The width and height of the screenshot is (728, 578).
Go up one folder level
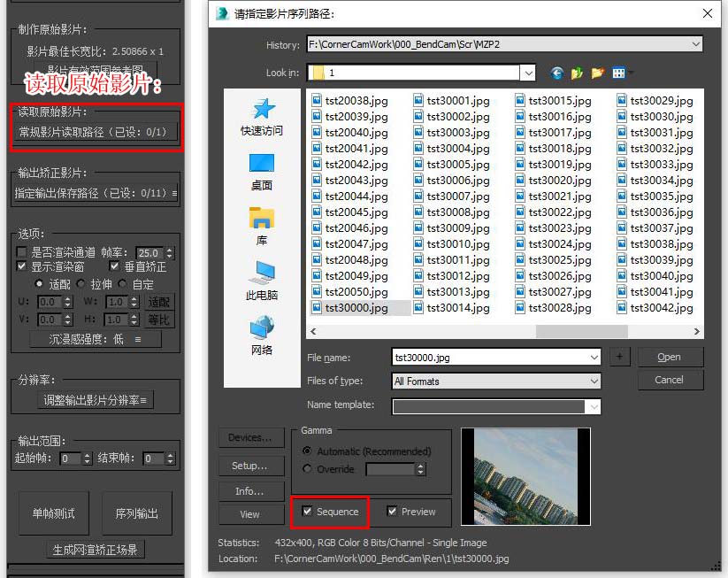pyautogui.click(x=578, y=73)
